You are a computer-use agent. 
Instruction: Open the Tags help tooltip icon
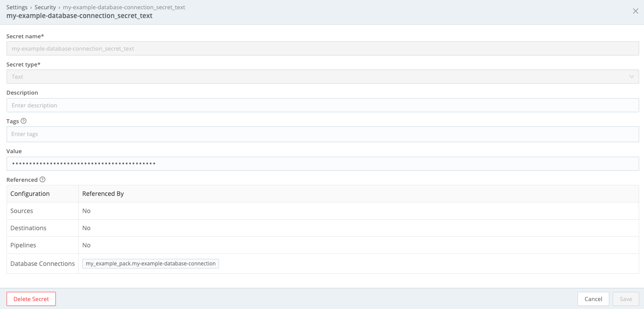(23, 121)
